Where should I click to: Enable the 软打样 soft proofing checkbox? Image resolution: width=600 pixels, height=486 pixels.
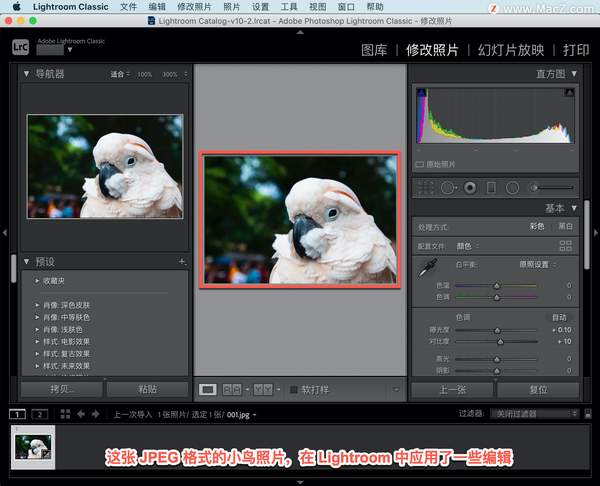tap(294, 389)
